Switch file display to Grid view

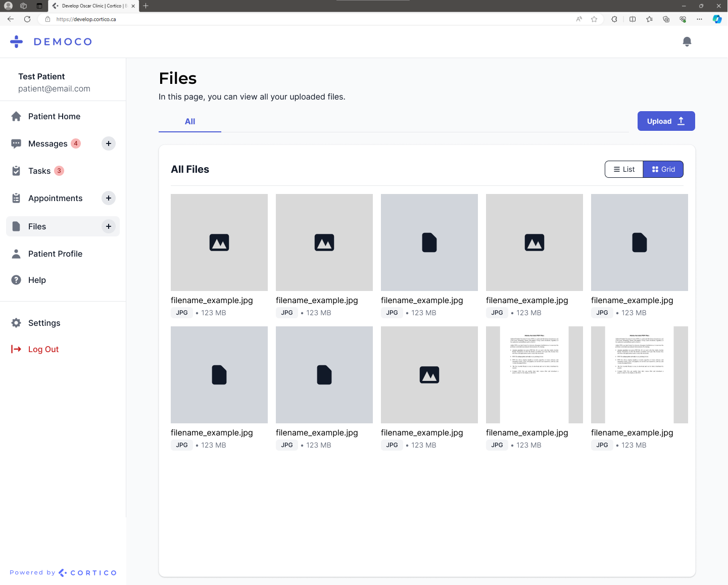[x=663, y=169]
